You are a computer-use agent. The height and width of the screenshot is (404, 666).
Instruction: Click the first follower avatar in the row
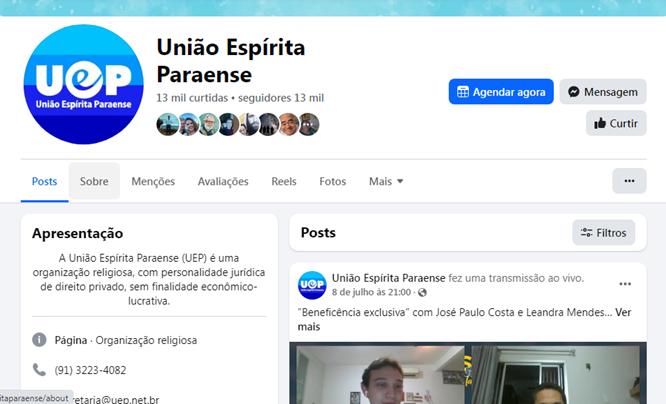[x=167, y=124]
